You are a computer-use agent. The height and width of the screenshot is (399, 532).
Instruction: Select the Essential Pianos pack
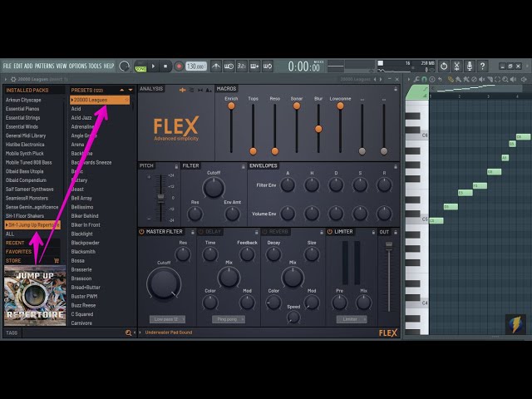click(22, 109)
